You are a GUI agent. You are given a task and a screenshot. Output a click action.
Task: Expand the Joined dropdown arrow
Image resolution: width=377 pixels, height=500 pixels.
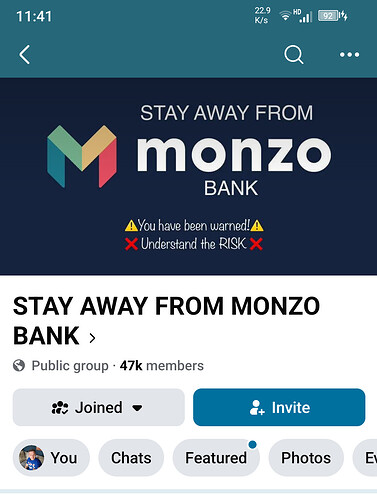coord(137,408)
